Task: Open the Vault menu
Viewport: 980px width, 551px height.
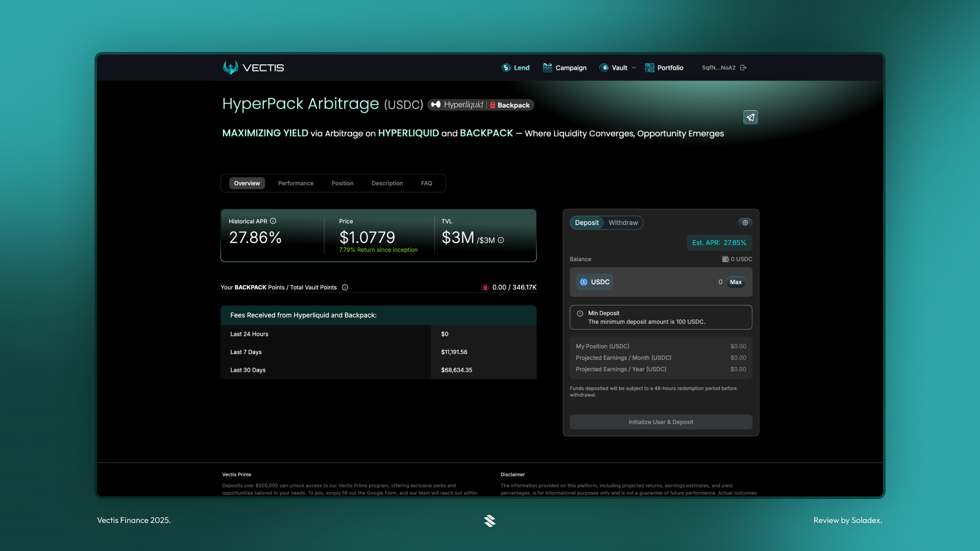Action: click(618, 68)
